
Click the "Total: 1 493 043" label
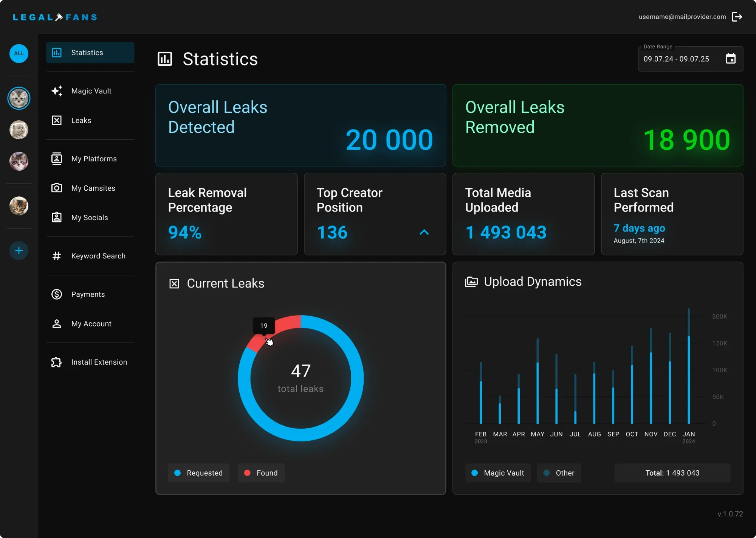coord(672,473)
